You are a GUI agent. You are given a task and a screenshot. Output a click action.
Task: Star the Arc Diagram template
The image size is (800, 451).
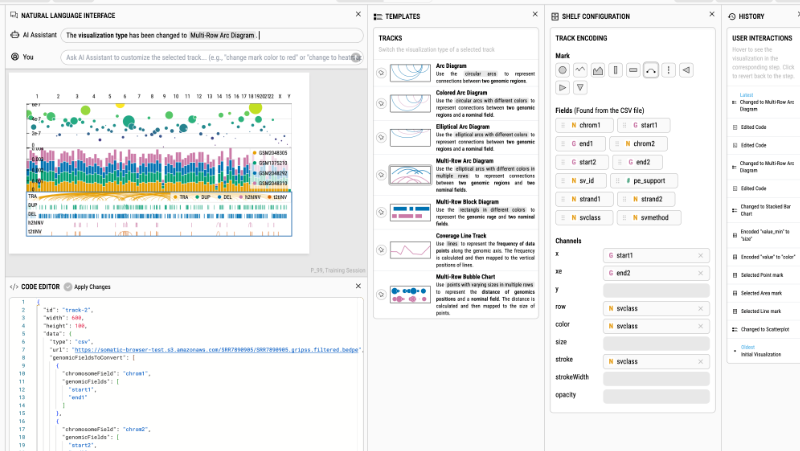381,73
